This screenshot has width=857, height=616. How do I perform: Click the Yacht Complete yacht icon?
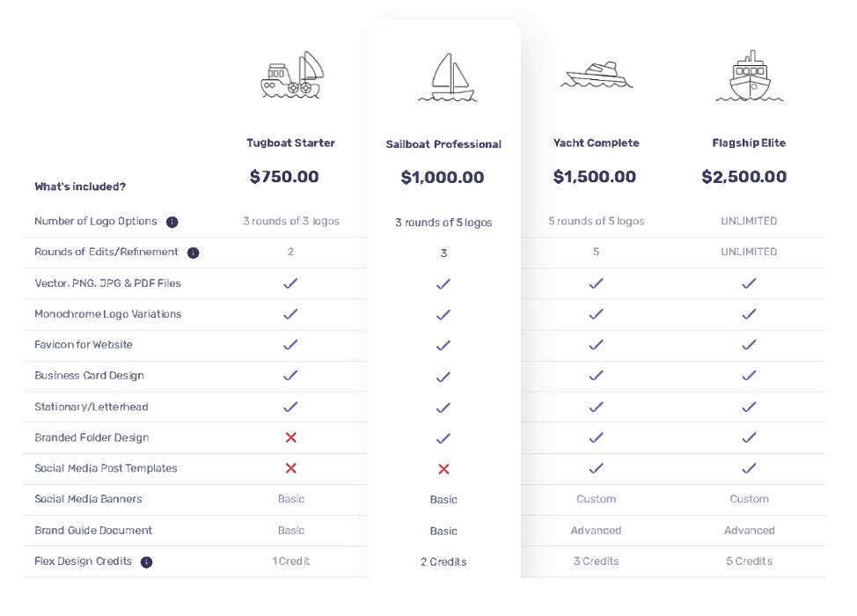point(596,75)
